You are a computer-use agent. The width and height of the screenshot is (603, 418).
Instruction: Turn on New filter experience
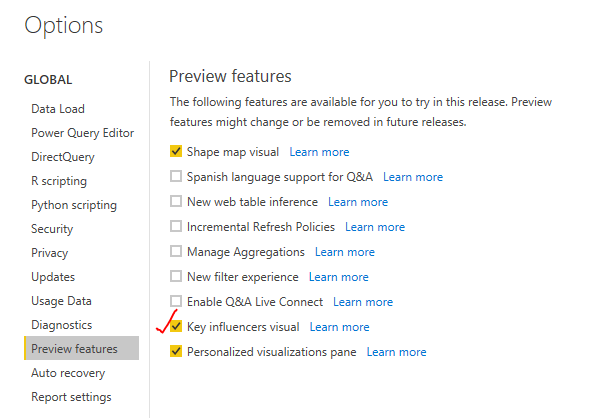click(176, 276)
